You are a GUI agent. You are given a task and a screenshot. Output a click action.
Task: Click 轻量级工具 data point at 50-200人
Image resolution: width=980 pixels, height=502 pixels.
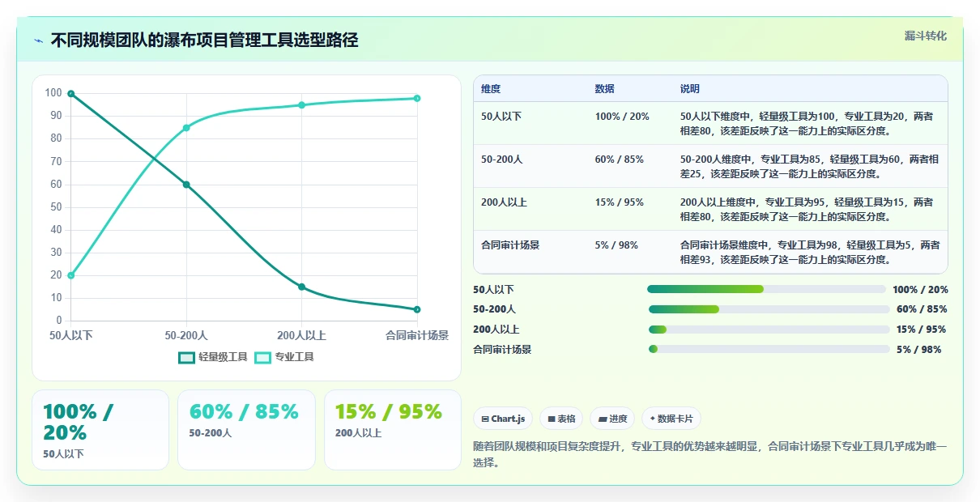click(x=186, y=185)
